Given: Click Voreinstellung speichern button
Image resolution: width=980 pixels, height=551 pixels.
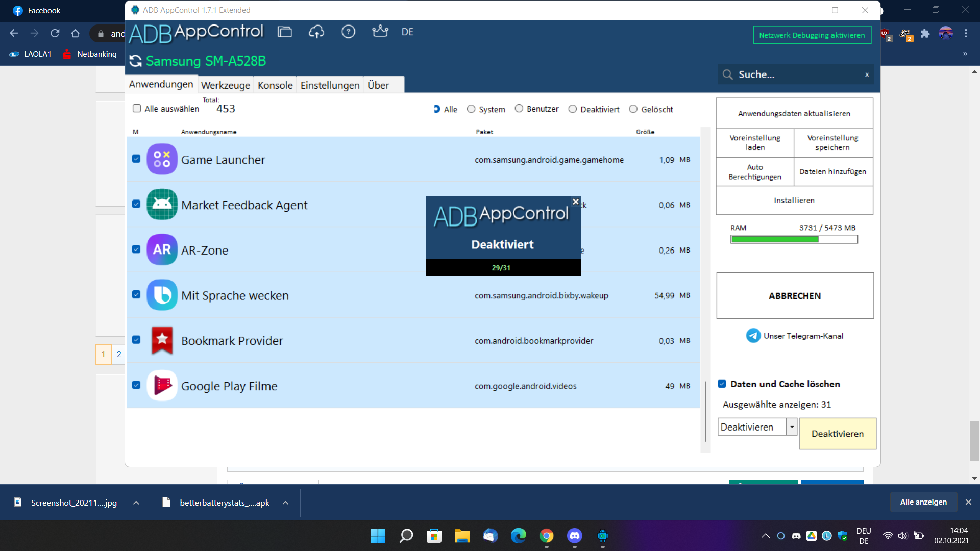Looking at the screenshot, I should (x=833, y=142).
